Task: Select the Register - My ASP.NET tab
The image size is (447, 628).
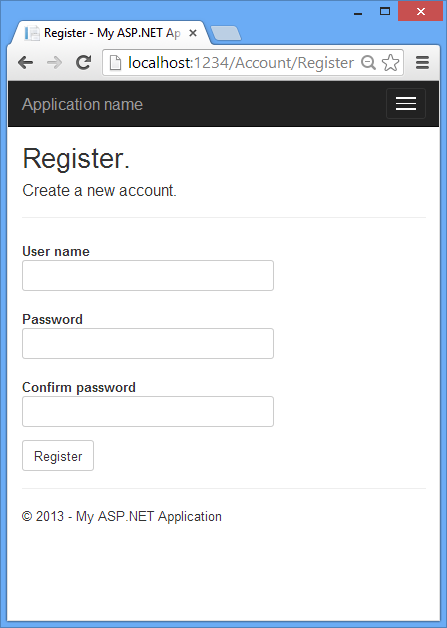Action: coord(109,33)
